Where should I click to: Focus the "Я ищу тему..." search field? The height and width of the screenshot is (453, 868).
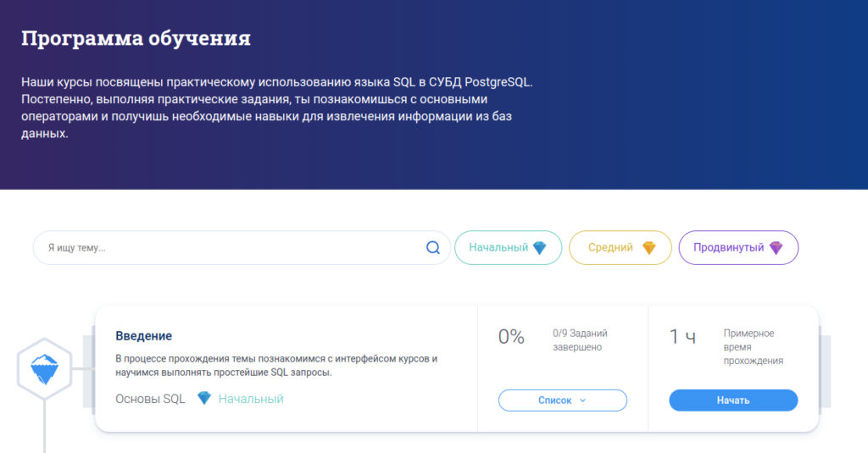[x=229, y=248]
